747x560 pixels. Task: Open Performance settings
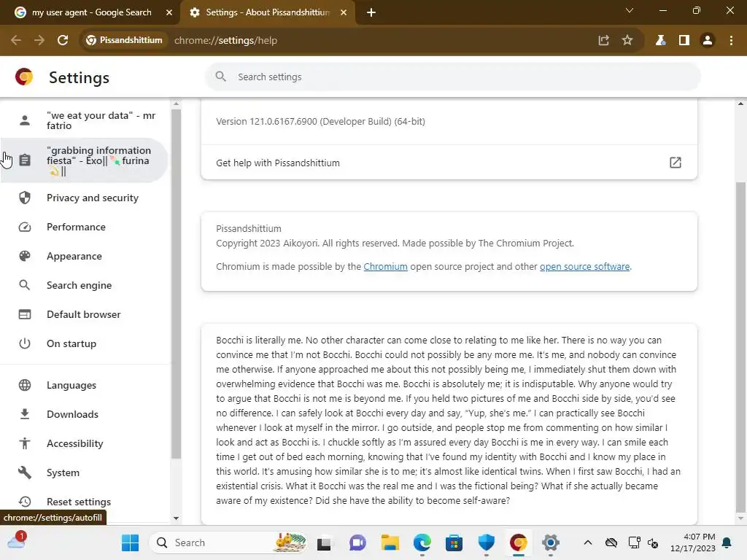coord(85,227)
